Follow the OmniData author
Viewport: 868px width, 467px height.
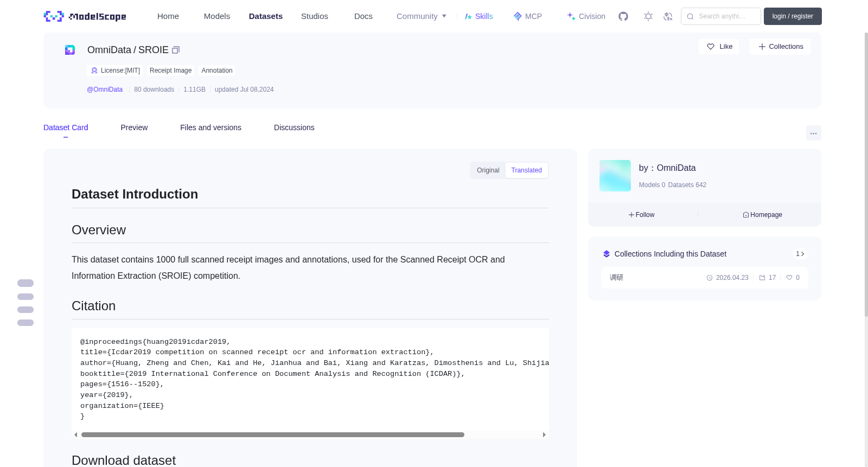641,215
